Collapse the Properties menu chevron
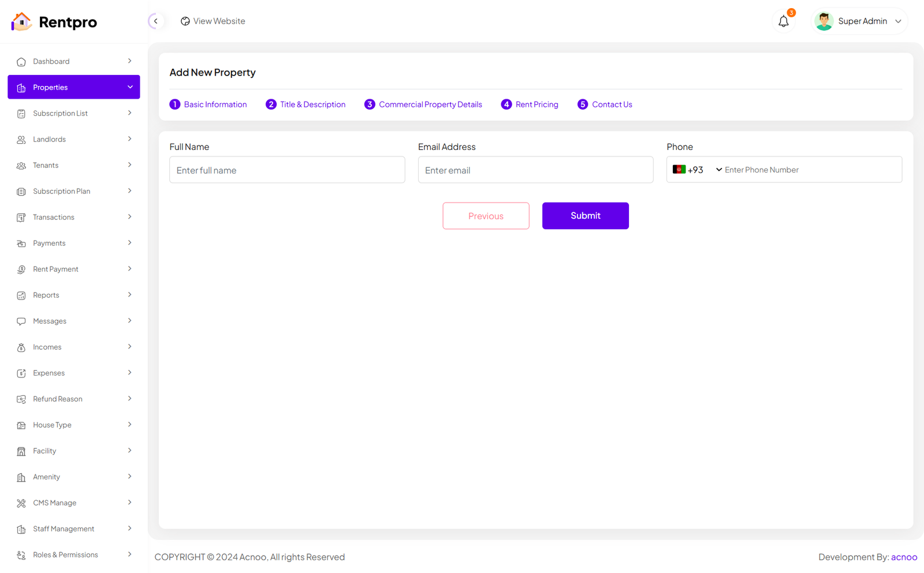Image resolution: width=924 pixels, height=573 pixels. [x=130, y=87]
